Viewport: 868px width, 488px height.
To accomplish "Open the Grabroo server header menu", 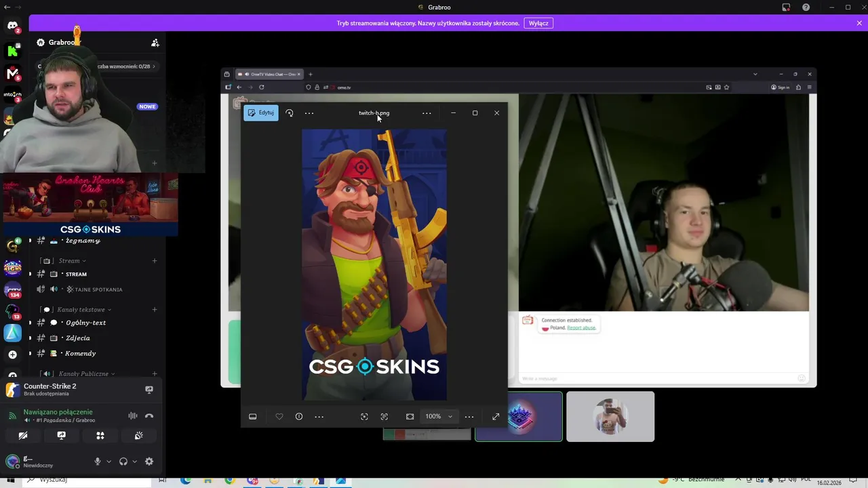I will click(61, 43).
